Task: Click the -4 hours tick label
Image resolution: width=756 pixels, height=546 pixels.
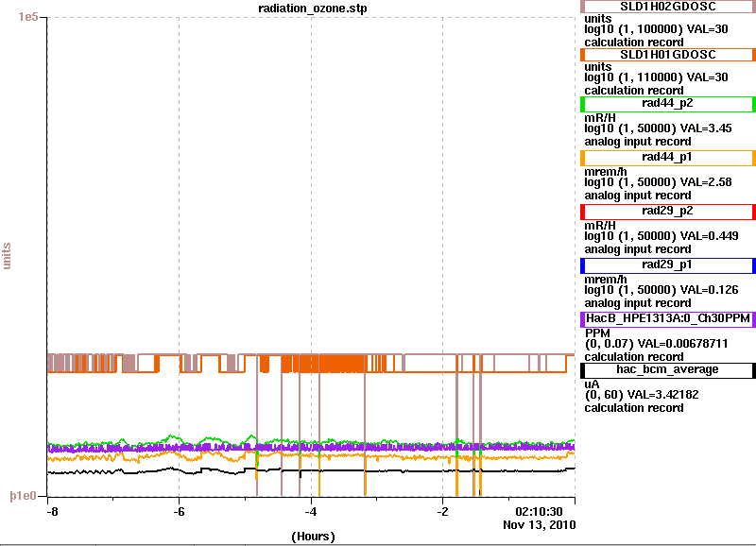Action: (x=311, y=511)
